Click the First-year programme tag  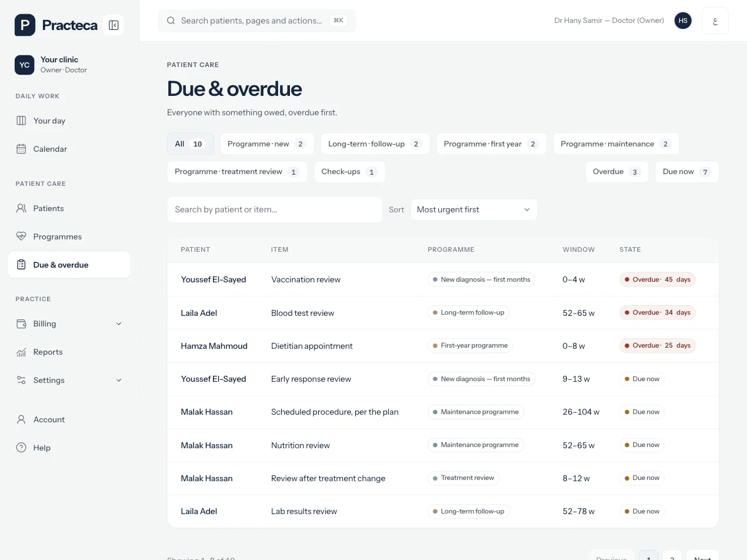pos(470,345)
